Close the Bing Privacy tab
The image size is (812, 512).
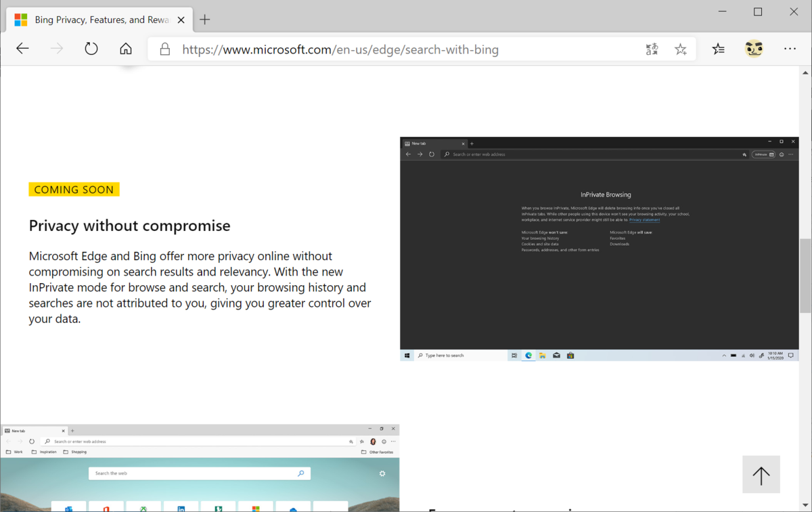click(181, 20)
